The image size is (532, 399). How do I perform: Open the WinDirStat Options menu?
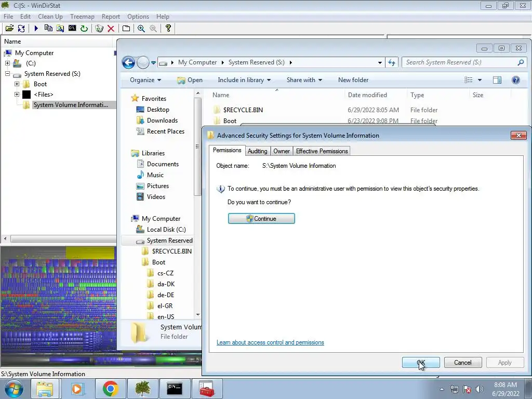[138, 16]
